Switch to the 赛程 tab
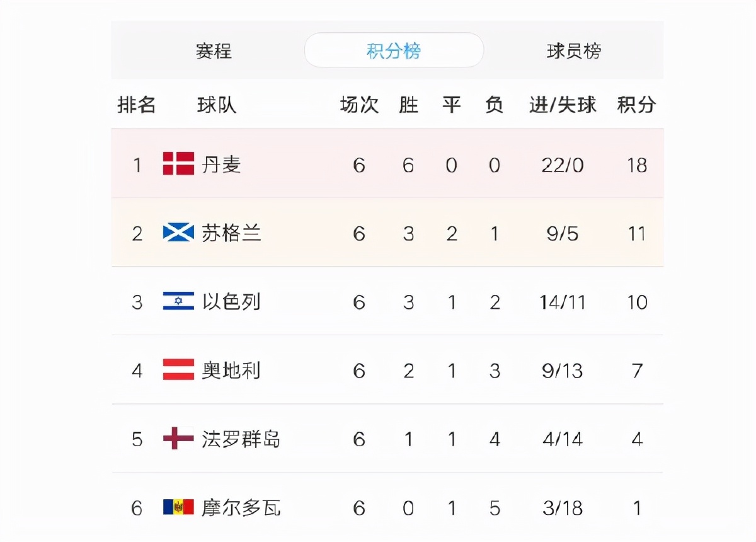 click(x=214, y=51)
